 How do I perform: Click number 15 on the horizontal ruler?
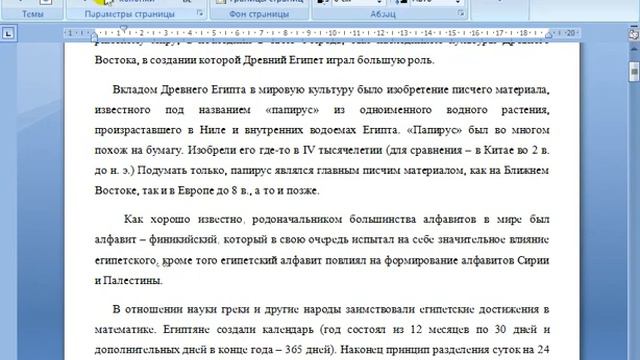click(451, 33)
